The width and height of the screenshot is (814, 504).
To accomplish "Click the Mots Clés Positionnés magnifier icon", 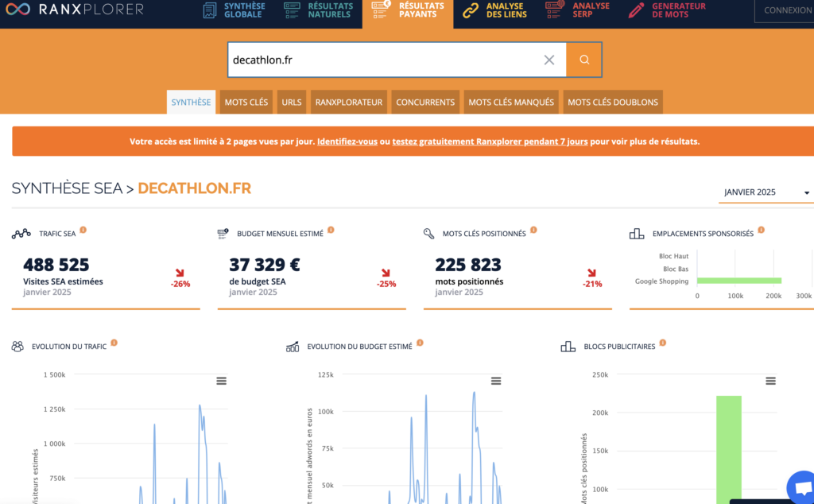I will [x=428, y=234].
